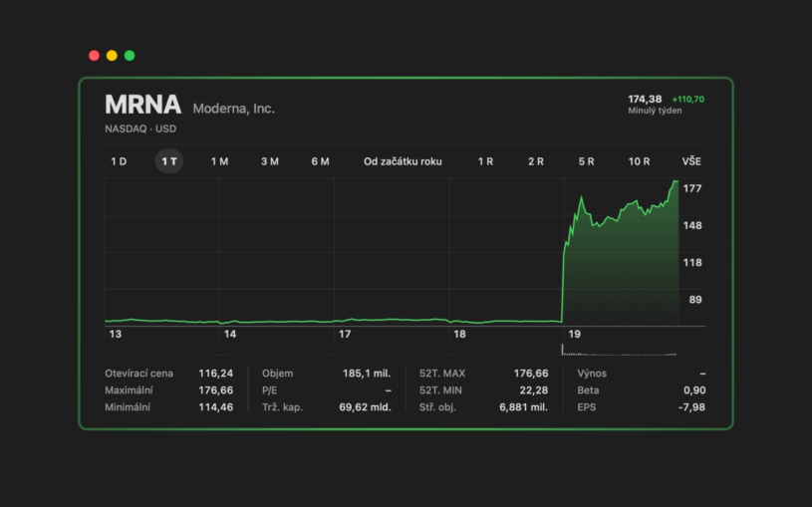Click the volume bars under day 19

click(x=620, y=350)
